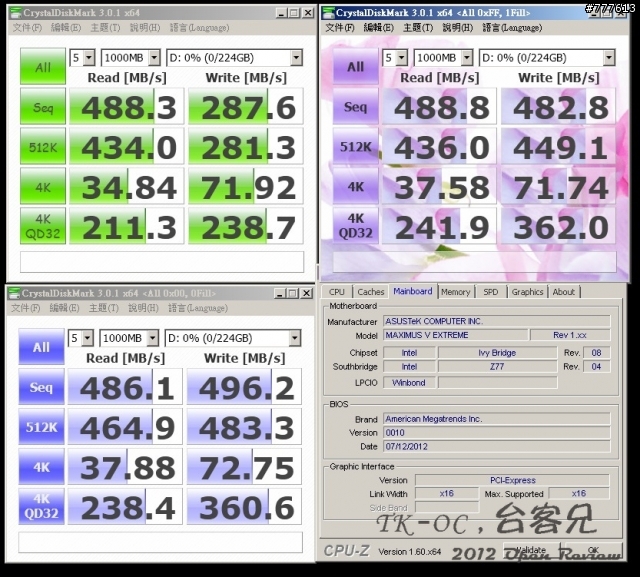Open 語言(Language) menu in green window
Image resolution: width=640 pixels, height=577 pixels.
click(199, 28)
